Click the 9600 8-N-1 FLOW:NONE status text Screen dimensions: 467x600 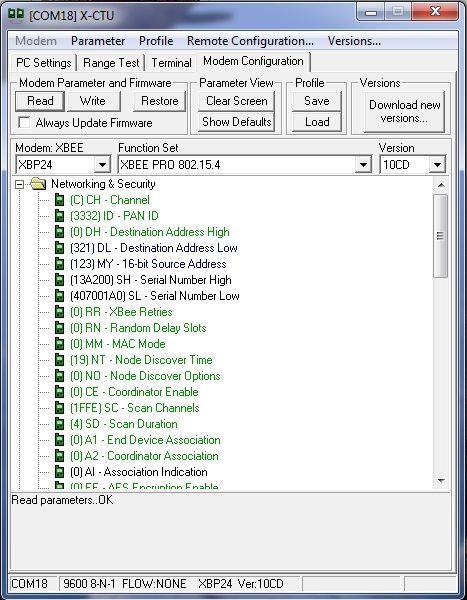[x=125, y=584]
